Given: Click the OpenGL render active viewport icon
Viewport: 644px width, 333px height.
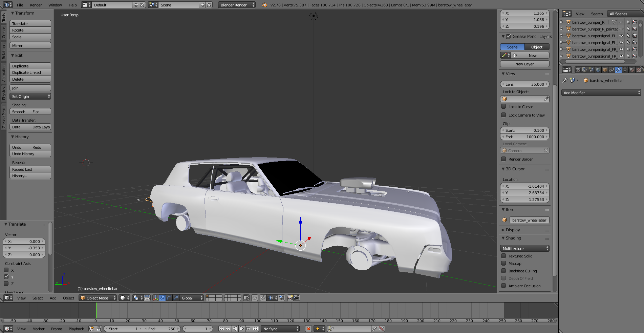Looking at the screenshot, I should [x=290, y=298].
